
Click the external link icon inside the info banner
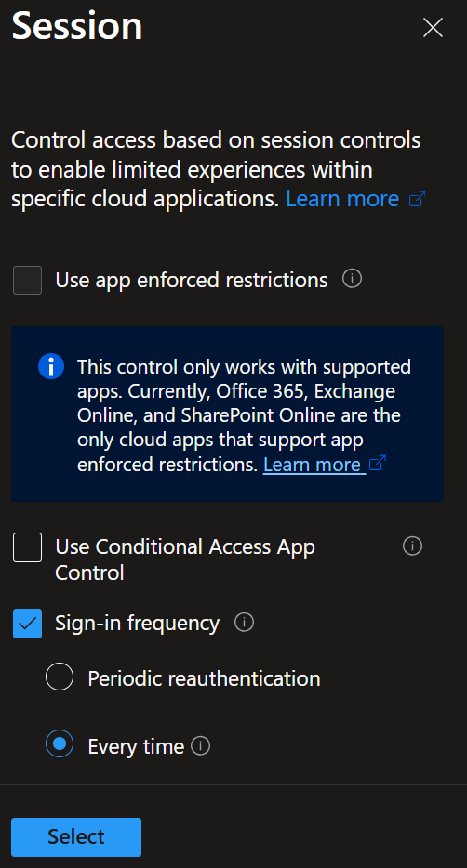click(378, 463)
